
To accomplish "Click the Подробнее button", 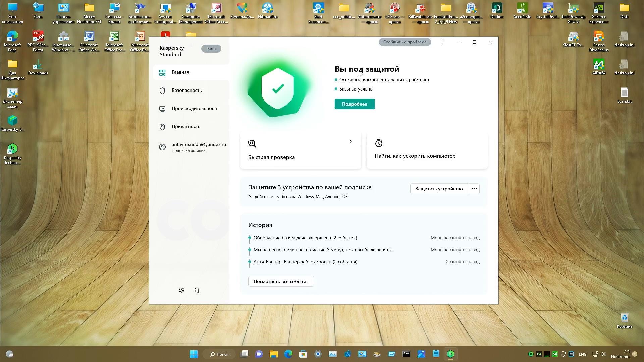I will pyautogui.click(x=355, y=104).
